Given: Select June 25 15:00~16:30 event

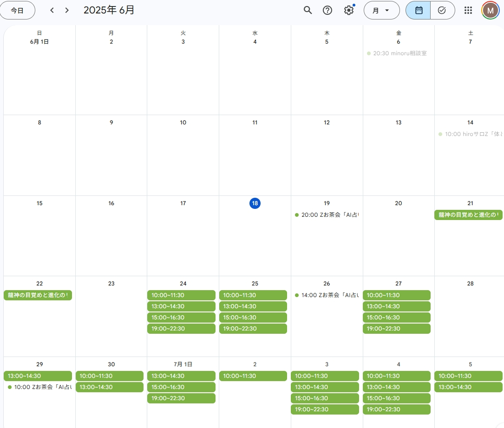Looking at the screenshot, I should click(253, 318).
